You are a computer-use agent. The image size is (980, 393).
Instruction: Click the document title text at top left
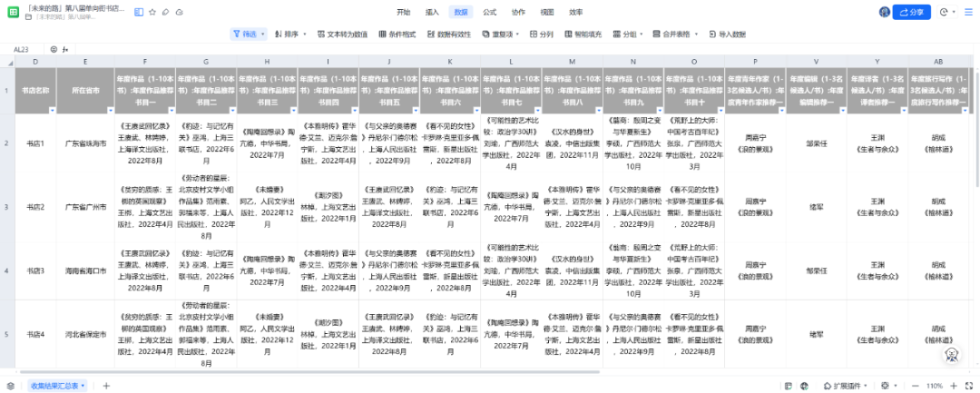(75, 8)
